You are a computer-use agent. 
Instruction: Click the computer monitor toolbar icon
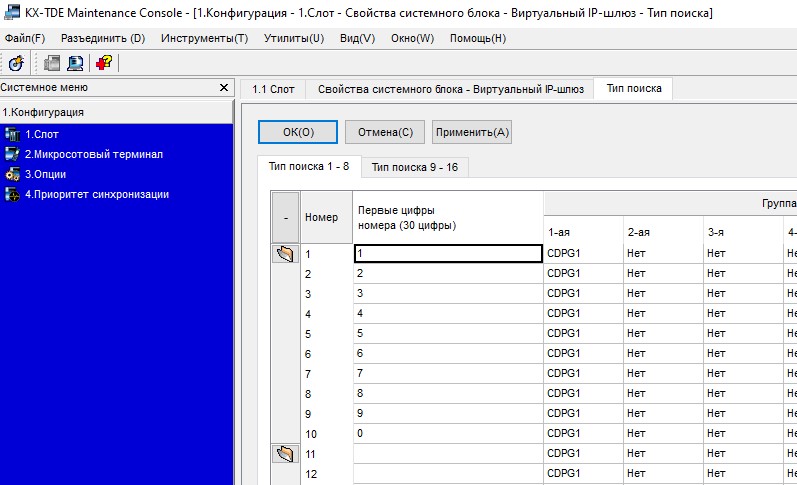(75, 63)
